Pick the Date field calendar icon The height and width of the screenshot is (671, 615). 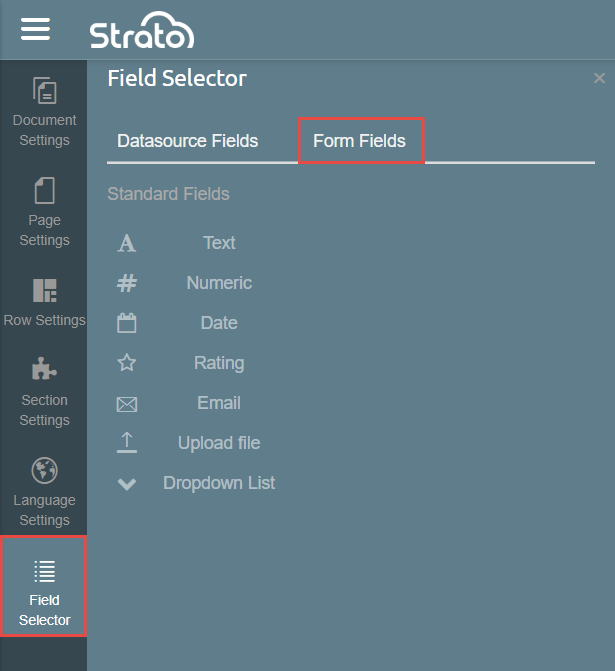click(x=127, y=323)
